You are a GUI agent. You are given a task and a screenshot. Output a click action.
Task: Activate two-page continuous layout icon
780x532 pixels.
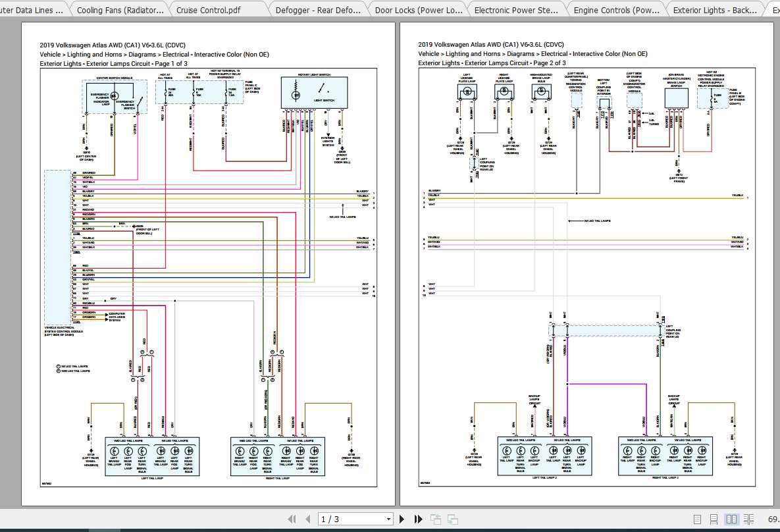coord(748,519)
